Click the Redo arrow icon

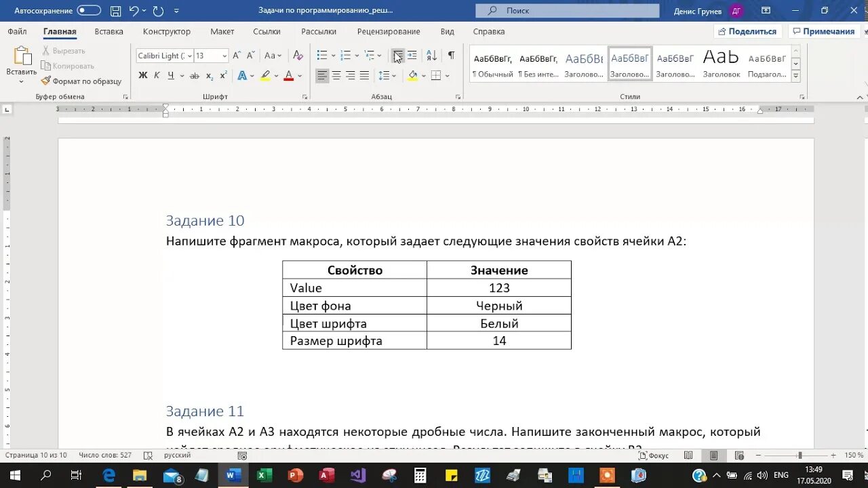pos(158,11)
